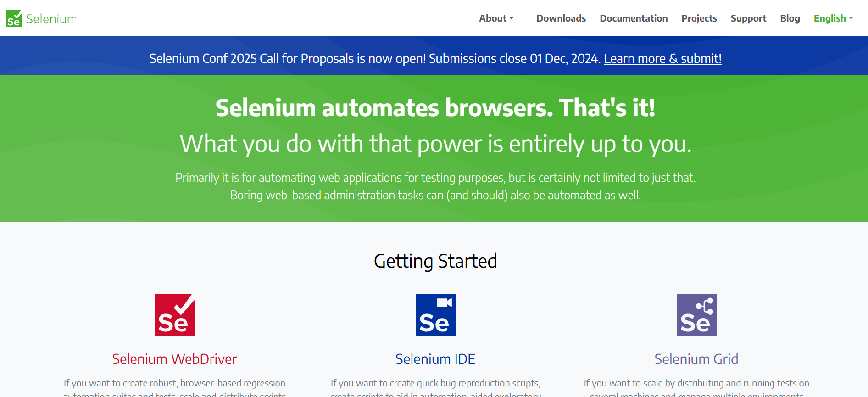The height and width of the screenshot is (397, 868).
Task: Click the Selenium brand name text
Action: (51, 19)
